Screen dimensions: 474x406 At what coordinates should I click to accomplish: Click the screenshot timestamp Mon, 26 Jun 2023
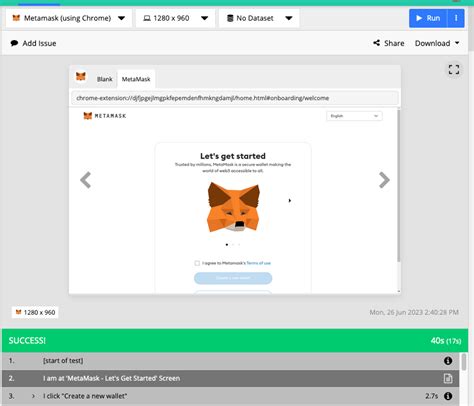coord(414,312)
